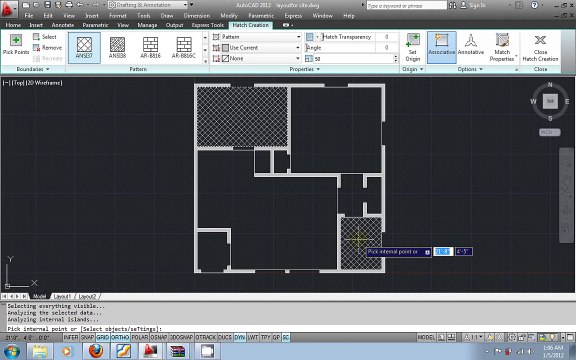Viewport: 576px width, 360px height.
Task: Open the 1:1 annotation scale dropdown
Action: coord(474,337)
